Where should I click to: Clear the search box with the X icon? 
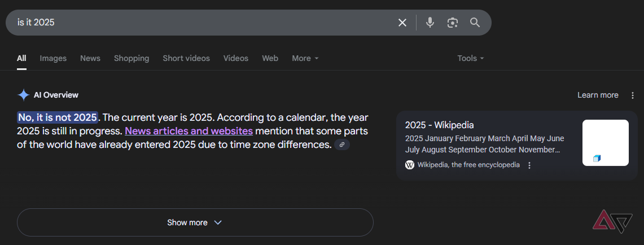point(402,23)
